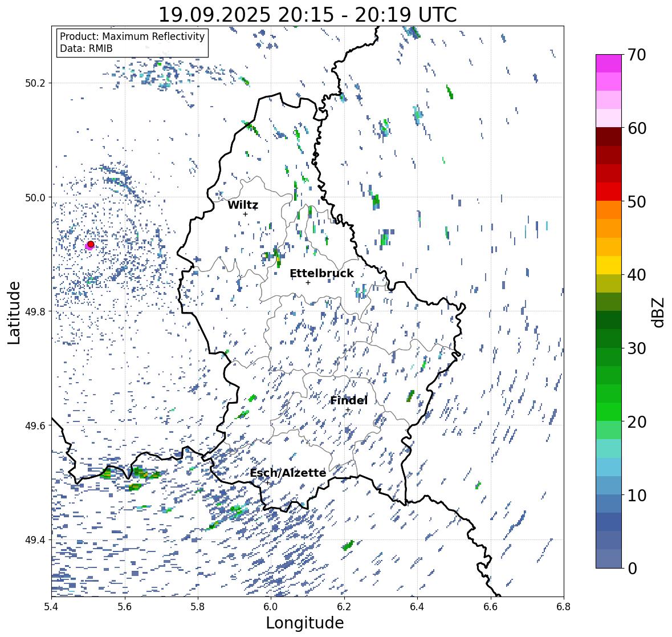672x637 pixels.
Task: Click the 6.4 longitude tick label
Action: [417, 606]
